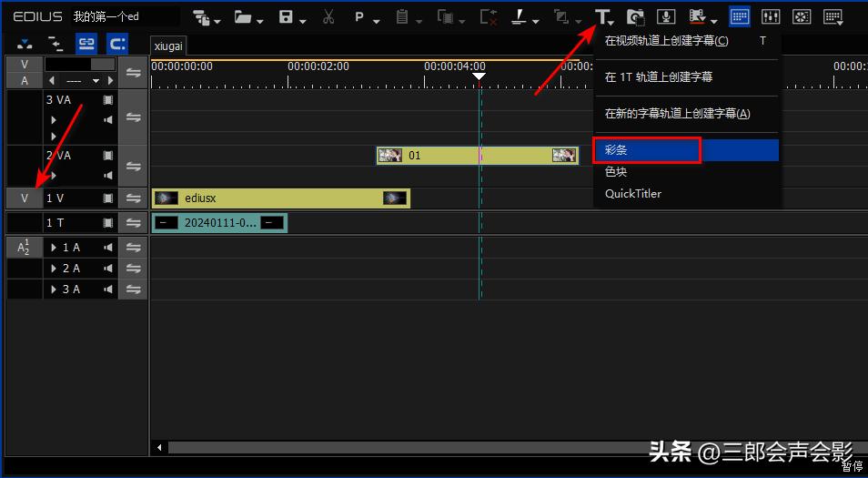The width and height of the screenshot is (868, 478).
Task: Open the voice-over microphone tool
Action: [666, 16]
